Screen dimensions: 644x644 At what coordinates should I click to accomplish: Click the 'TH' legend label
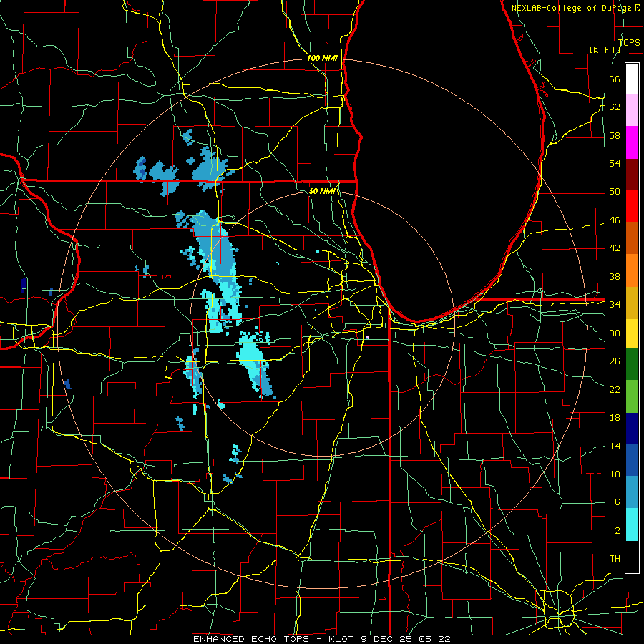coord(615,559)
